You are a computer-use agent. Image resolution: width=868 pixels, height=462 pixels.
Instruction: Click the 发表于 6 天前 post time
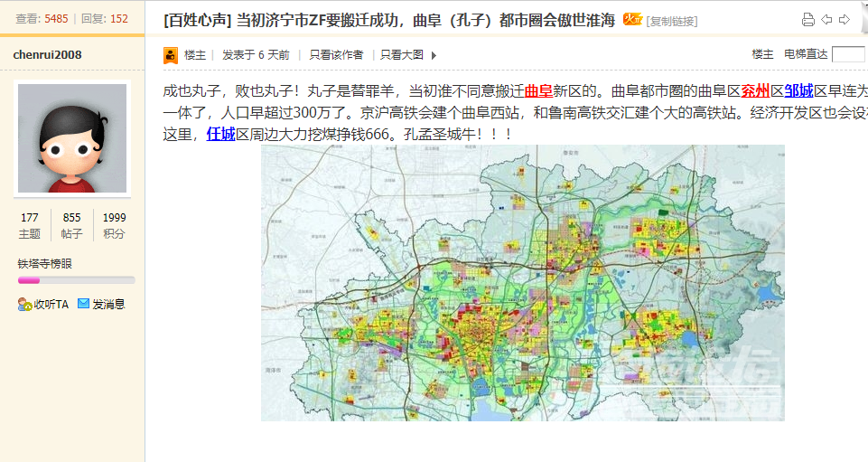[x=256, y=55]
